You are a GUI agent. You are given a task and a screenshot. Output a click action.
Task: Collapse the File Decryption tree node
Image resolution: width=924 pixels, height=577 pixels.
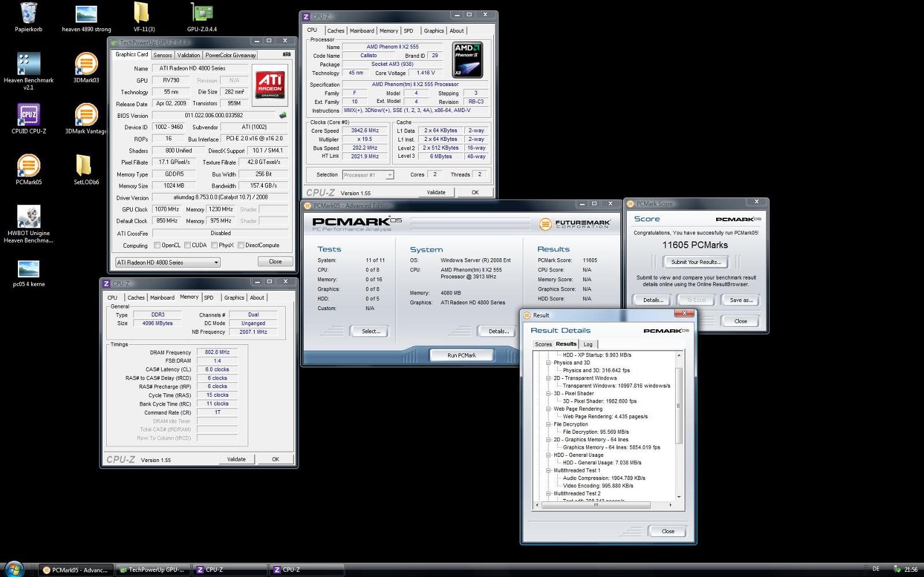click(x=549, y=424)
